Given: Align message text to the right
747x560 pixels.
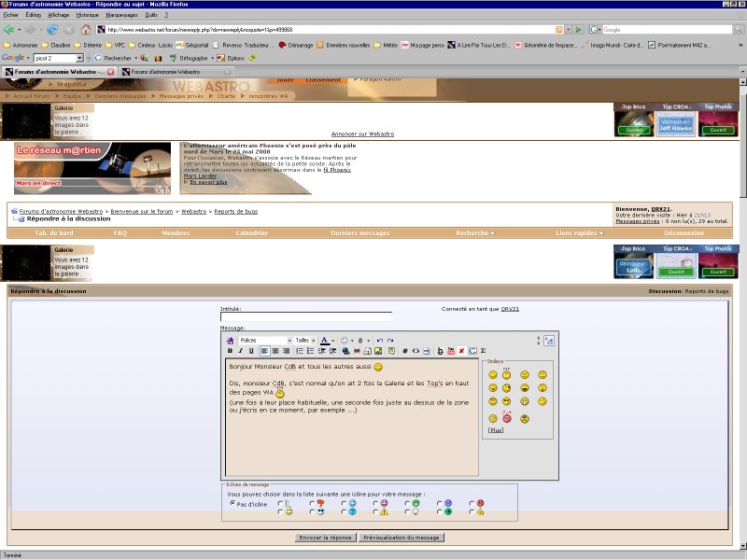Looking at the screenshot, I should click(286, 351).
